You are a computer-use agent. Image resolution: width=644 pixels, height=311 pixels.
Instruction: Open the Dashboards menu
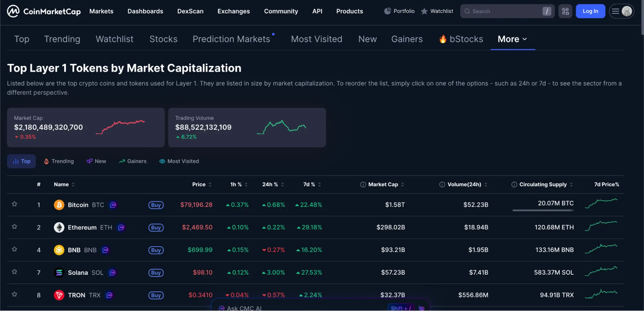pos(145,11)
